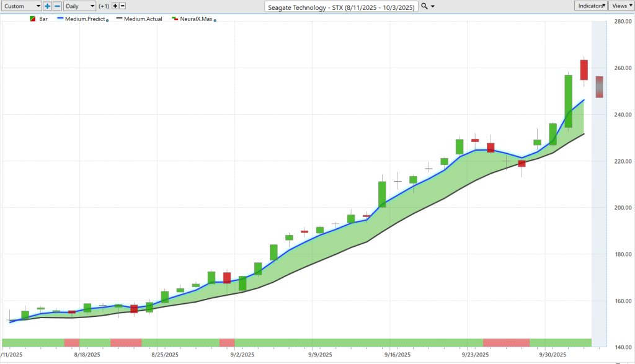Click the blue plus zoom-in button
This screenshot has height=364, width=635.
(47, 6)
